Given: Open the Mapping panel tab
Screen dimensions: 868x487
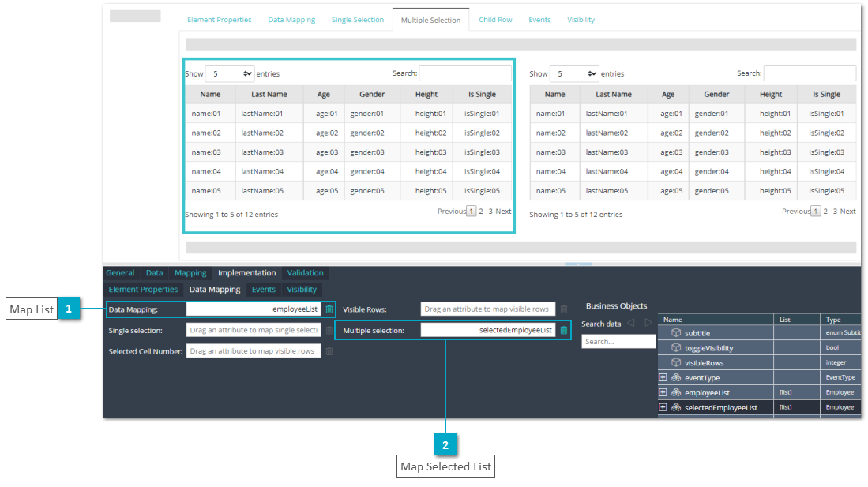Looking at the screenshot, I should (190, 273).
